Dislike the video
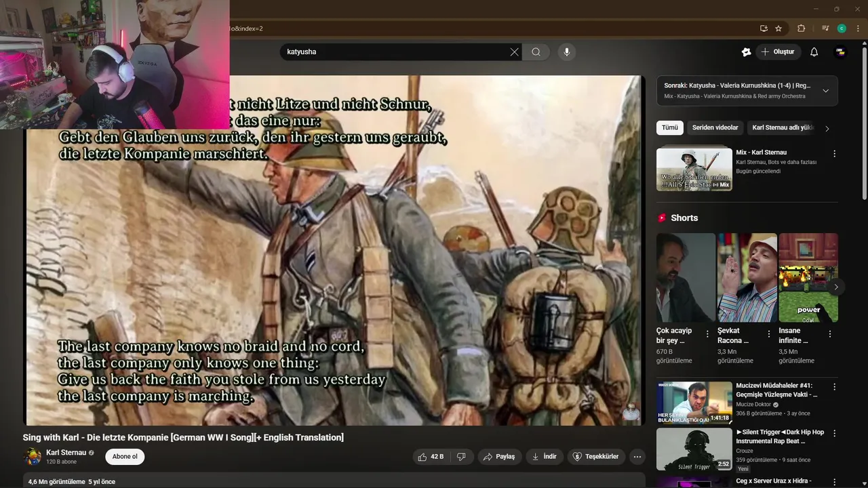Image resolution: width=868 pixels, height=488 pixels. point(461,457)
